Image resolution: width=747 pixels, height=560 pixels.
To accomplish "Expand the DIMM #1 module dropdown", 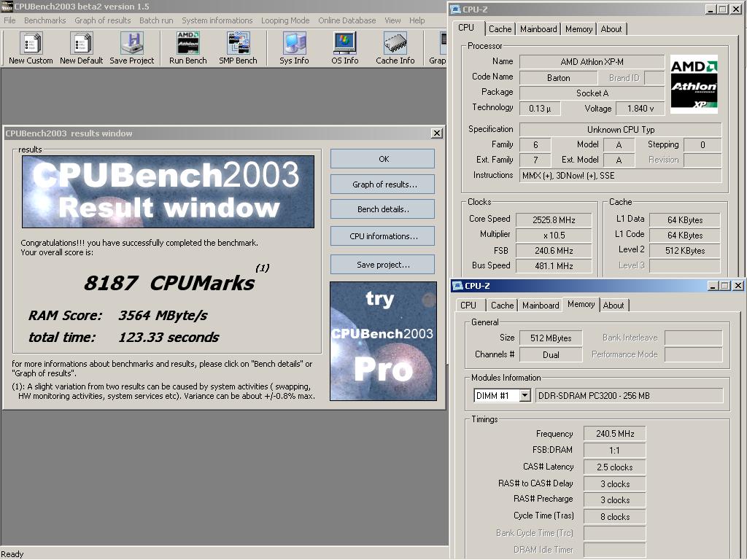I will [x=525, y=395].
